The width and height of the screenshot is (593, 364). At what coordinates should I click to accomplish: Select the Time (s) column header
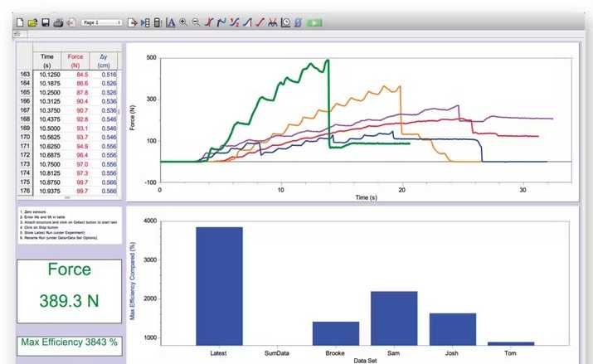pyautogui.click(x=47, y=61)
